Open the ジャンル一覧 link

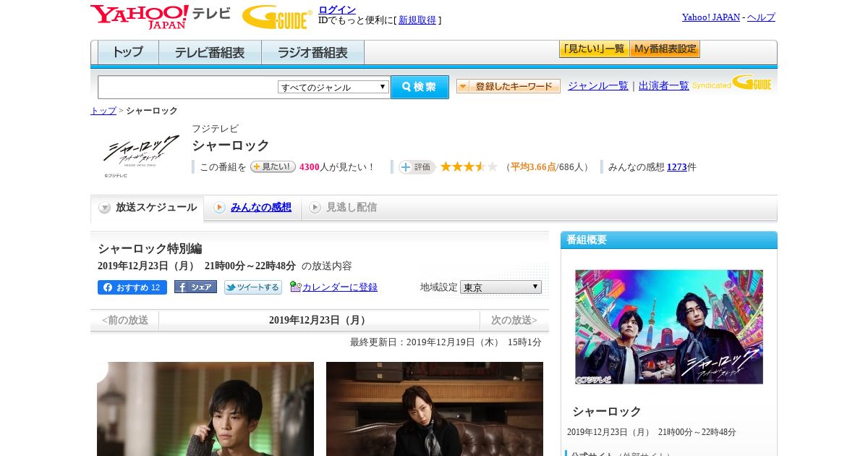[x=597, y=85]
